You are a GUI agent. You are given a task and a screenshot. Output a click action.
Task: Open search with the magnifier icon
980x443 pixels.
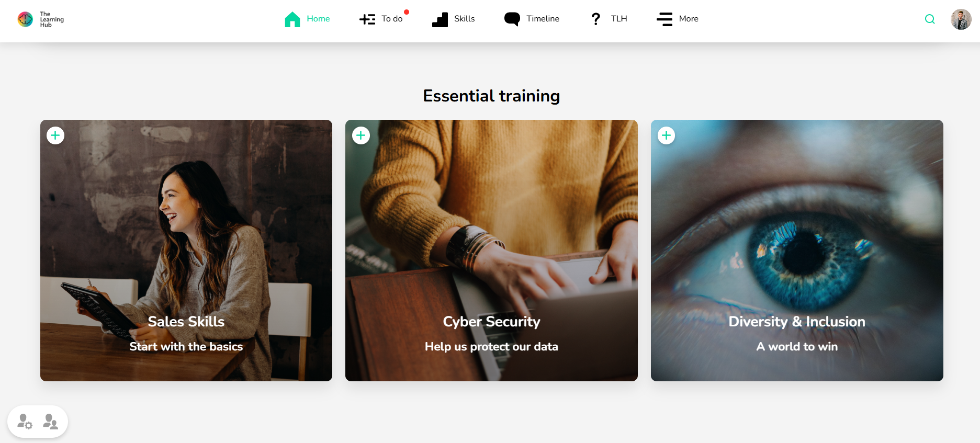click(x=930, y=19)
